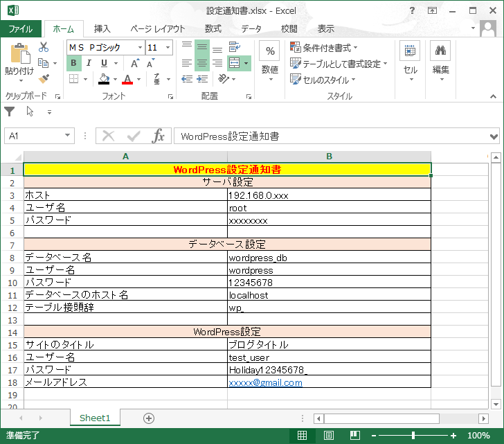
Task: Switch to Page Layout view in status bar
Action: click(328, 435)
